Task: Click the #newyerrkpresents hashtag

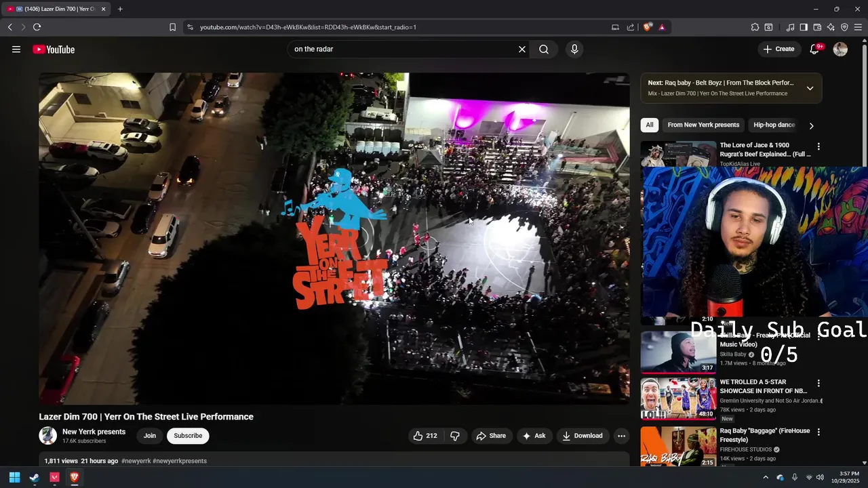Action: click(180, 461)
